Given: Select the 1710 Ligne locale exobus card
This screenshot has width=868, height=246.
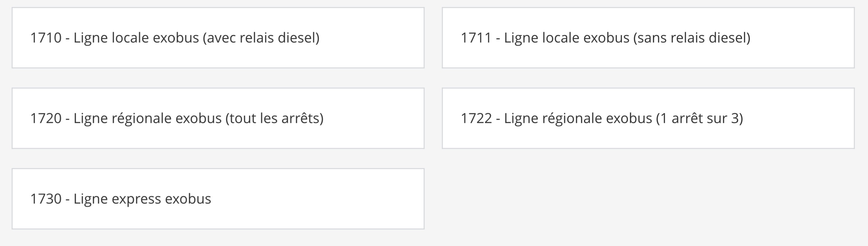Looking at the screenshot, I should [218, 38].
